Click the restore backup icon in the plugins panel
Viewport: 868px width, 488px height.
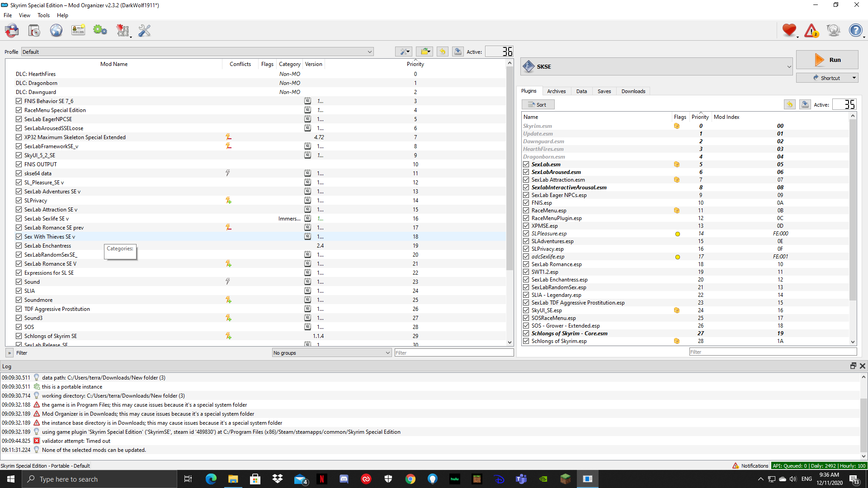(x=790, y=104)
